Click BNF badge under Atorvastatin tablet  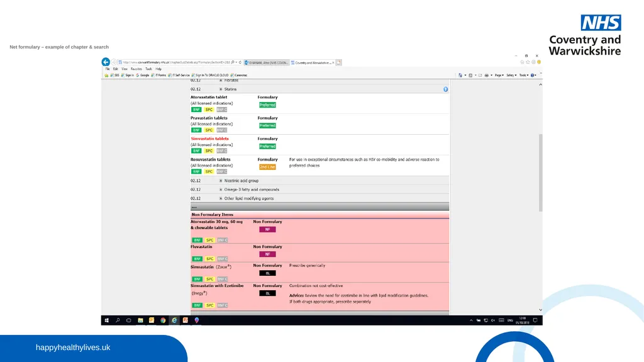196,110
